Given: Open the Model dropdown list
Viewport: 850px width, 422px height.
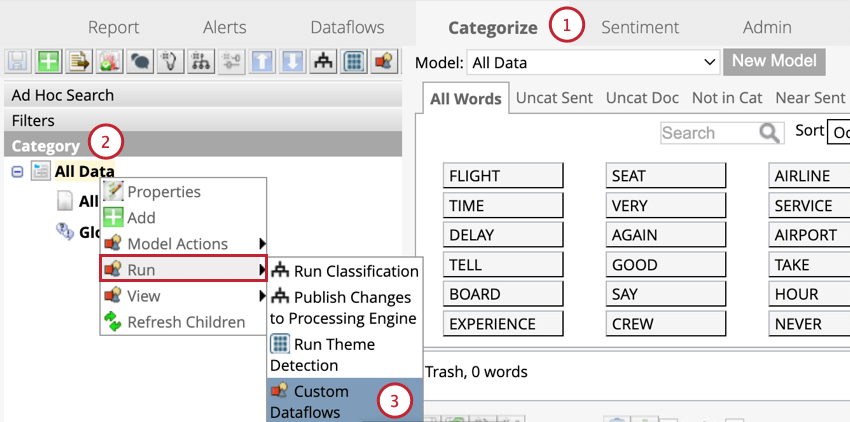Looking at the screenshot, I should [x=593, y=62].
